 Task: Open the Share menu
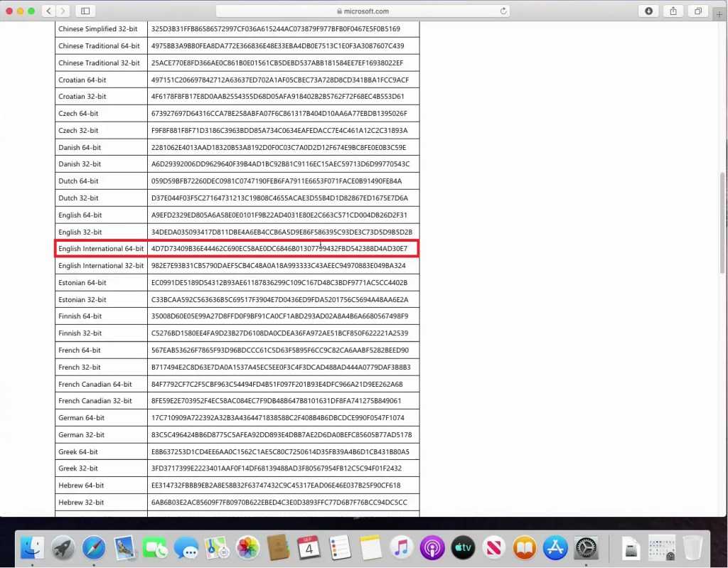673,11
